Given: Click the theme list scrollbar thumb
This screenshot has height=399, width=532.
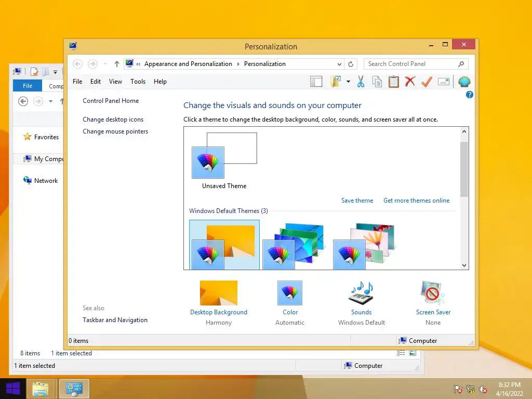Looking at the screenshot, I should pos(464,169).
